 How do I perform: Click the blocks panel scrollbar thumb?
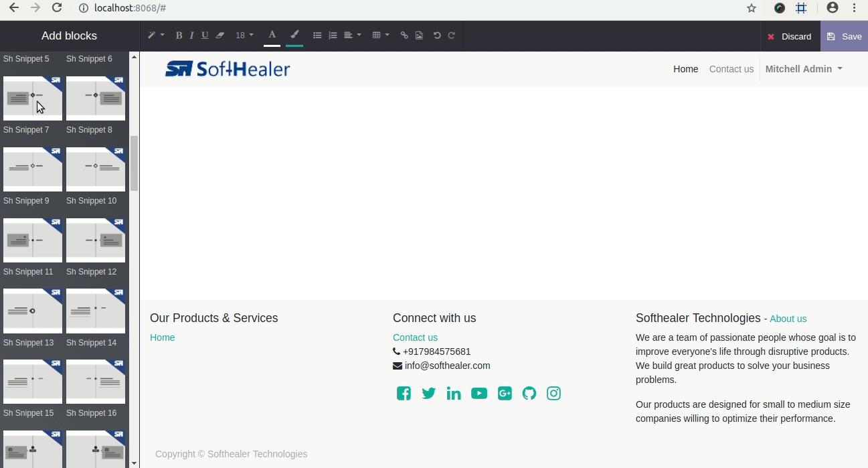point(134,163)
